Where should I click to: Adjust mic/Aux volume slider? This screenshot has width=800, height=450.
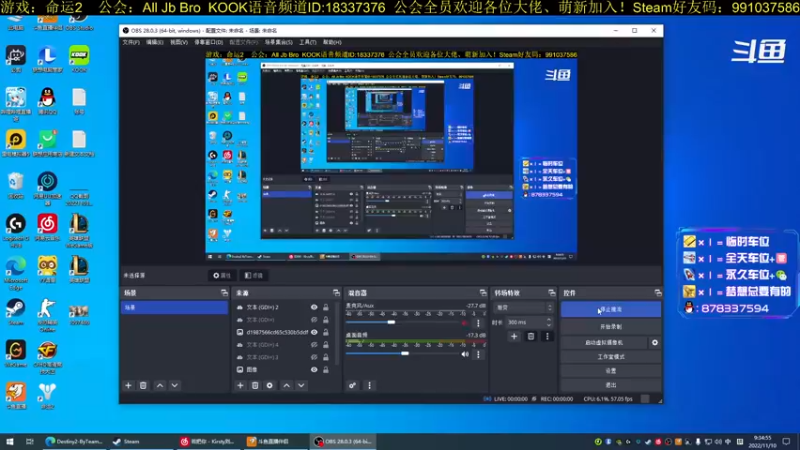[x=391, y=322]
